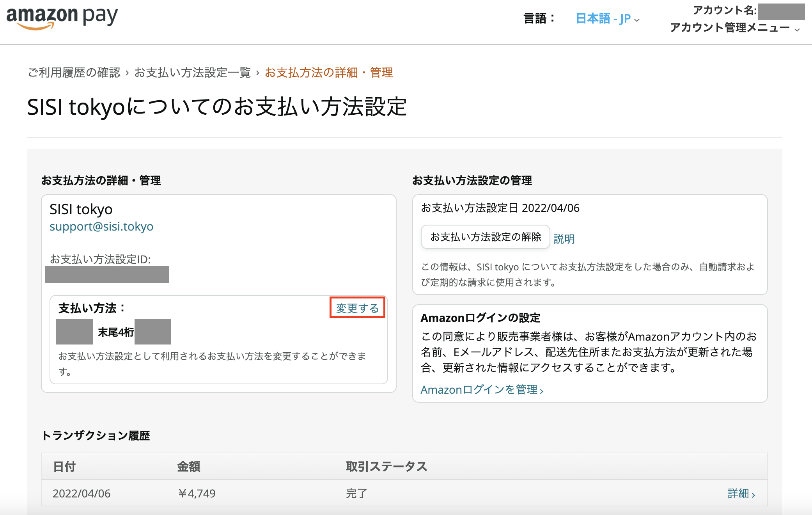Click the 日付 column header
This screenshot has height=515, width=812.
coord(64,467)
